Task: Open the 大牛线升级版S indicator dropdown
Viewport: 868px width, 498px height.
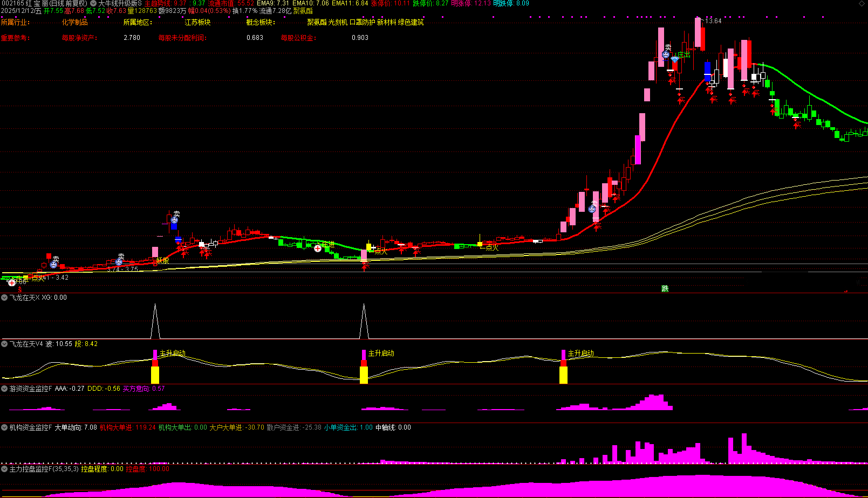Action: (93, 3)
